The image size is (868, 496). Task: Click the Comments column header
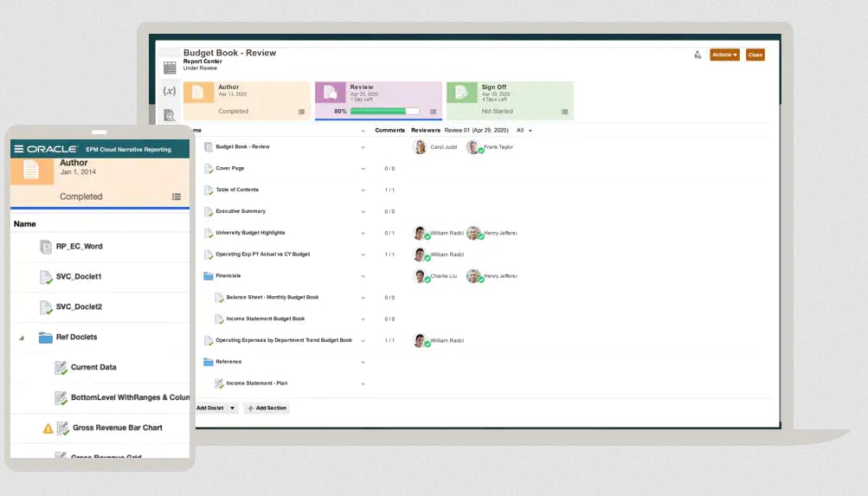[x=389, y=131]
